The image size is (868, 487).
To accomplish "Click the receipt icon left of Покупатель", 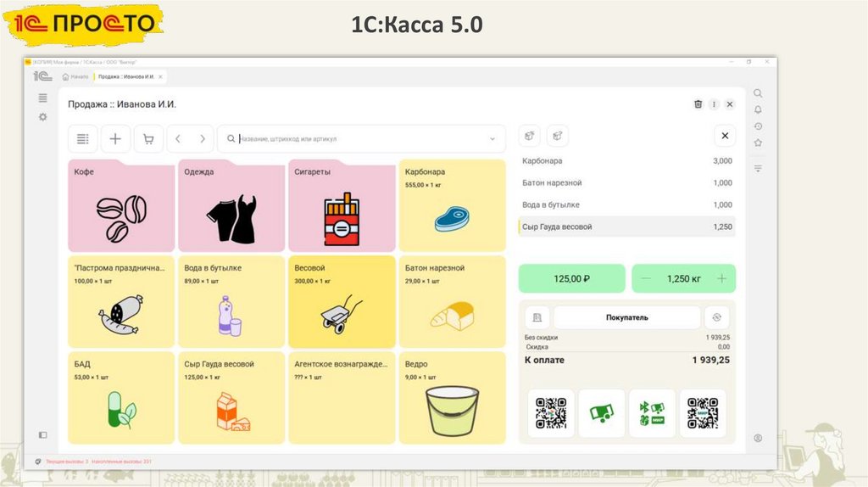I will [x=537, y=317].
